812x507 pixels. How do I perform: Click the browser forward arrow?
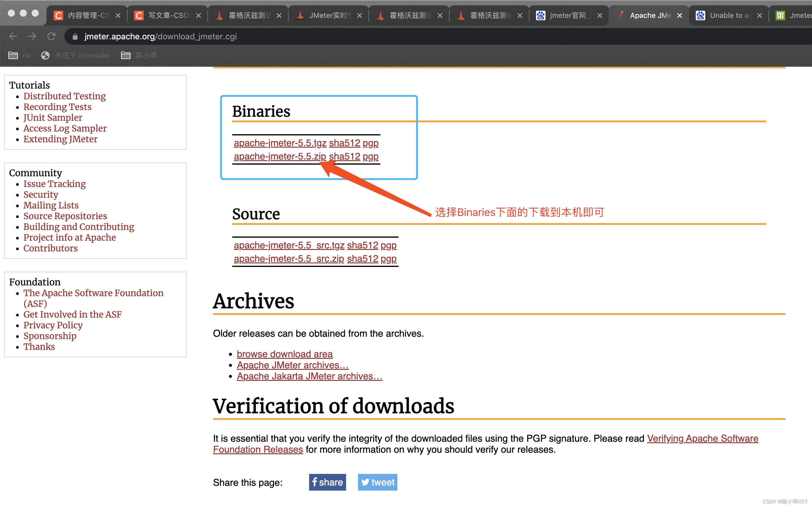[x=32, y=36]
